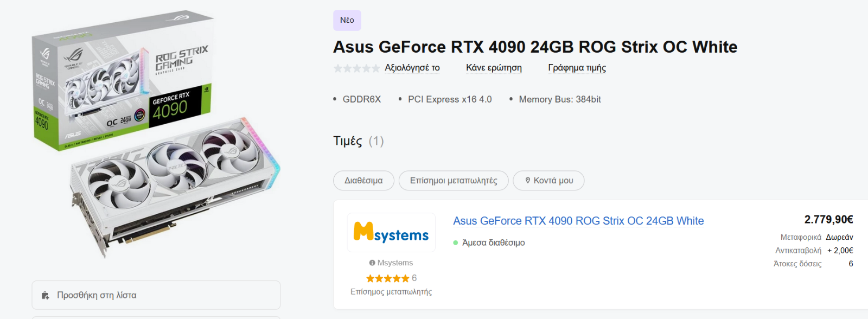Click 'Επίσημος μεταπωλητής' label

coord(391,292)
